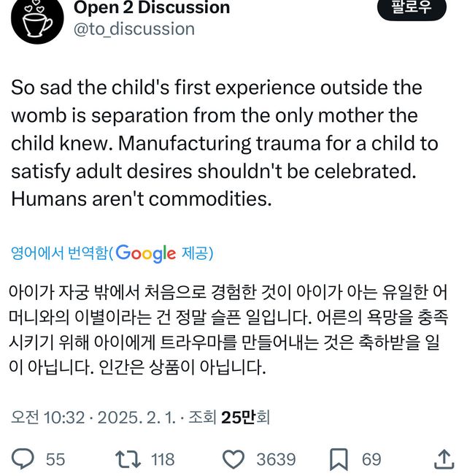Click the Google logo in translation notice
The width and height of the screenshot is (467, 476).
point(145,253)
